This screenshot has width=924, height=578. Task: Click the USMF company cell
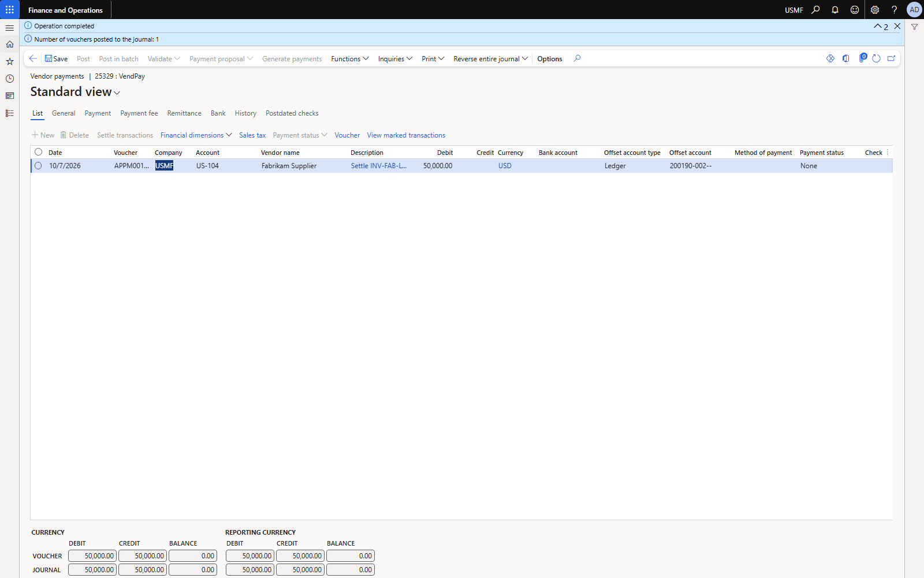165,166
